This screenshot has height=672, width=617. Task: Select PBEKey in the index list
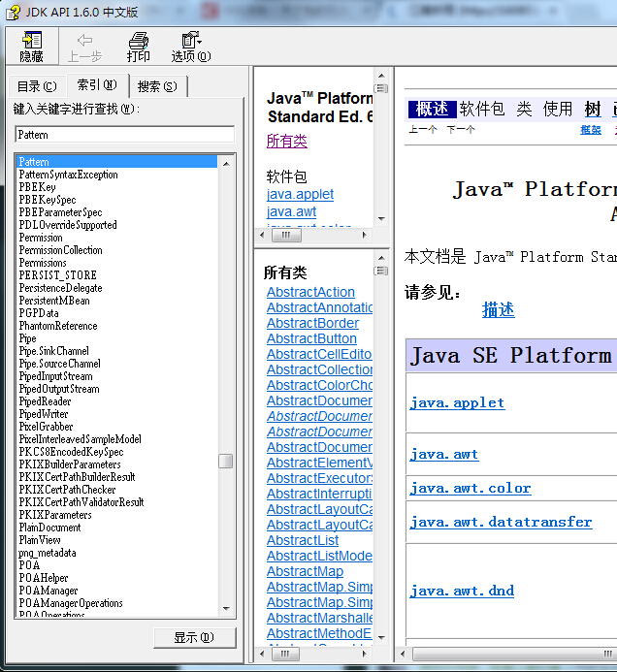[x=37, y=187]
